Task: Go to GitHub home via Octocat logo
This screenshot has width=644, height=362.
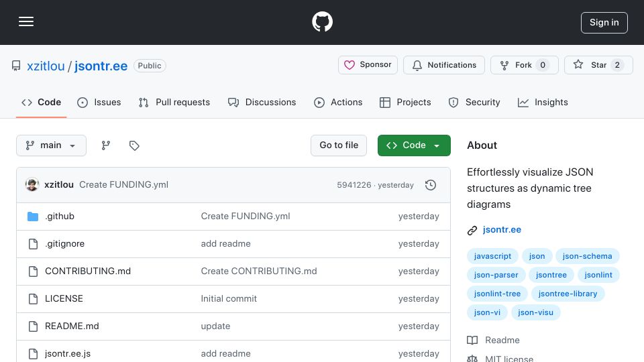Action: click(322, 21)
